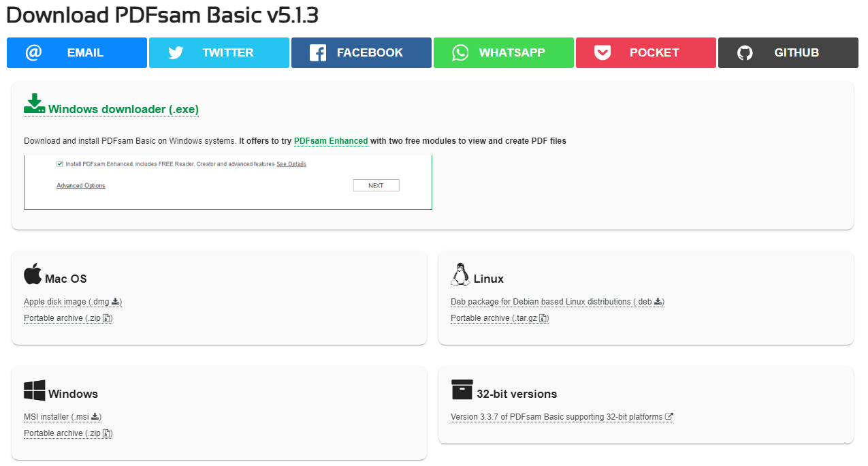868x466 pixels.
Task: Download the MSI installer (.msi)
Action: (63, 417)
